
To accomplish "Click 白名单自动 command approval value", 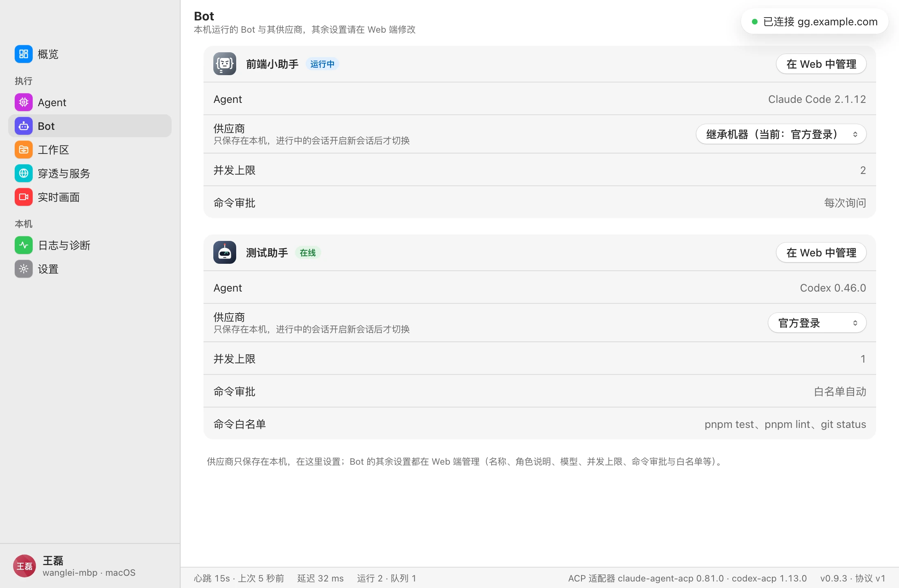I will pyautogui.click(x=840, y=392).
